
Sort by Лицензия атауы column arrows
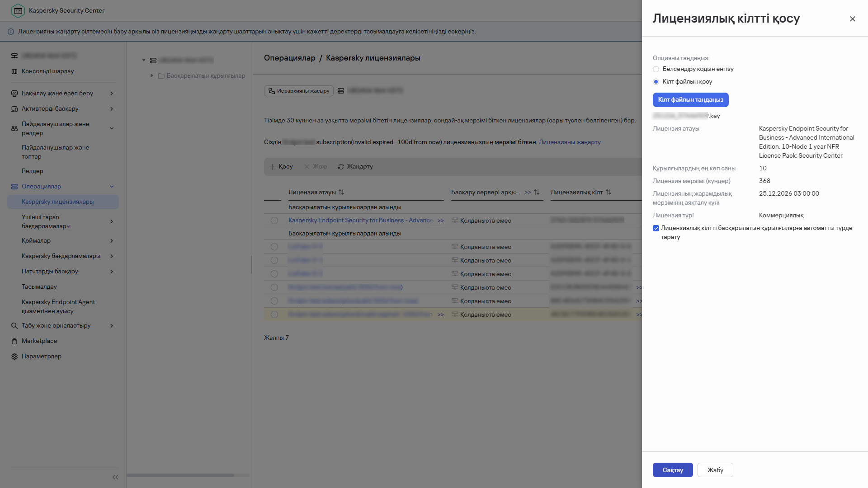point(341,192)
